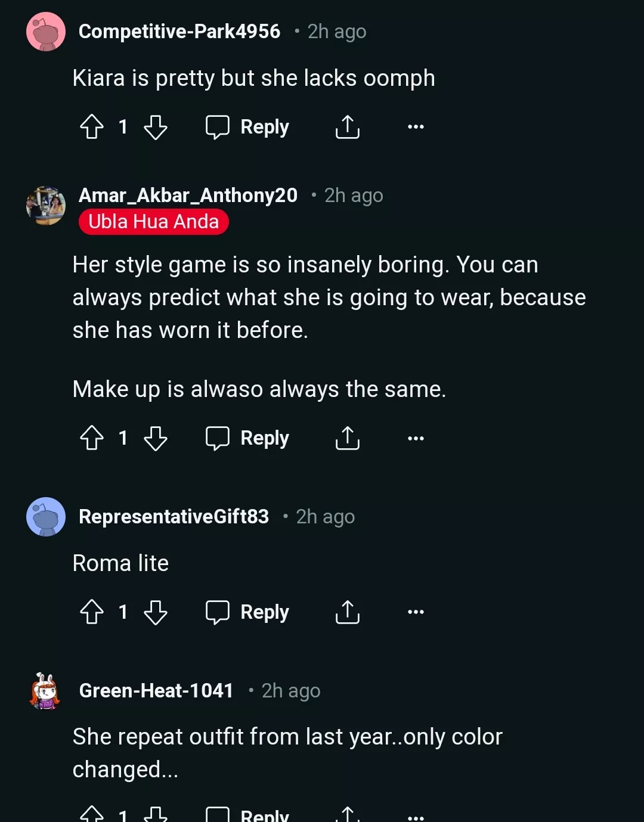The width and height of the screenshot is (644, 822).
Task: View RepresentativeGift83's profile via username
Action: [174, 517]
